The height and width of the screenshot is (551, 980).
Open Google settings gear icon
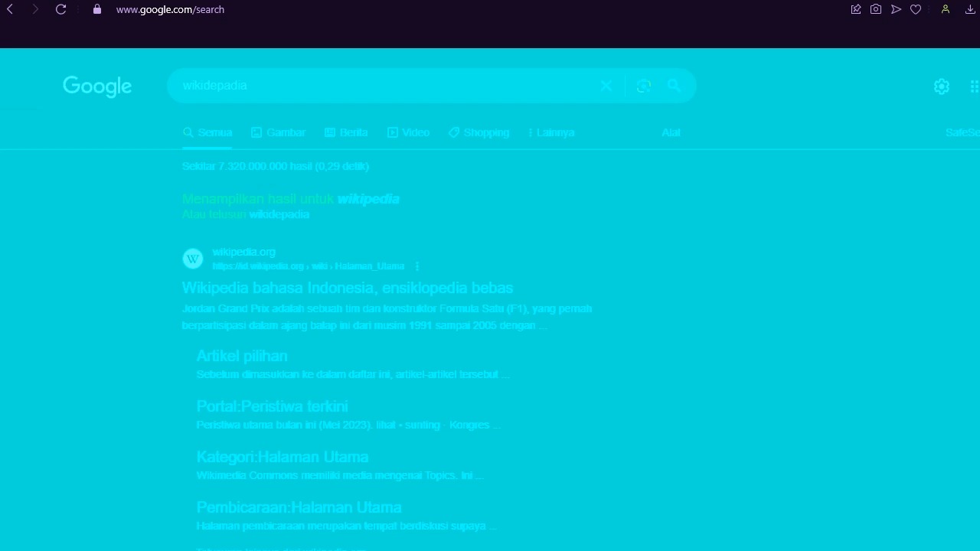click(x=942, y=86)
